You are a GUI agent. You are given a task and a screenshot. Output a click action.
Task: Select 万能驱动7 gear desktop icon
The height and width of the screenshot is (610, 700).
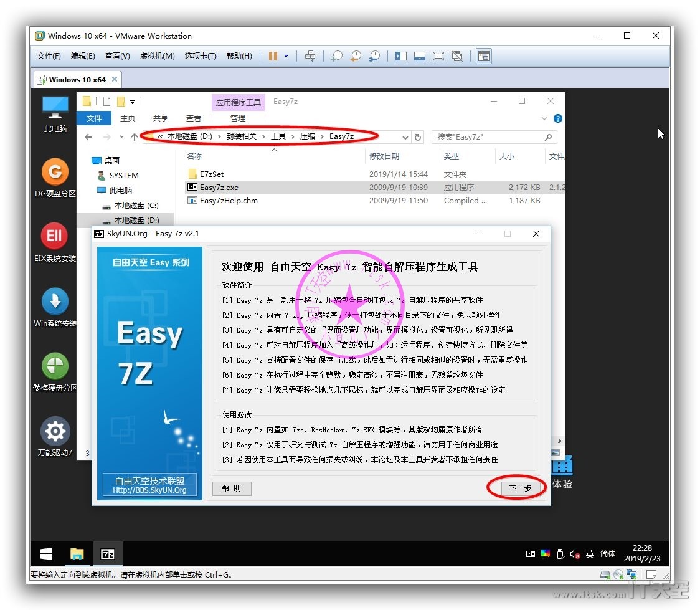click(x=55, y=437)
